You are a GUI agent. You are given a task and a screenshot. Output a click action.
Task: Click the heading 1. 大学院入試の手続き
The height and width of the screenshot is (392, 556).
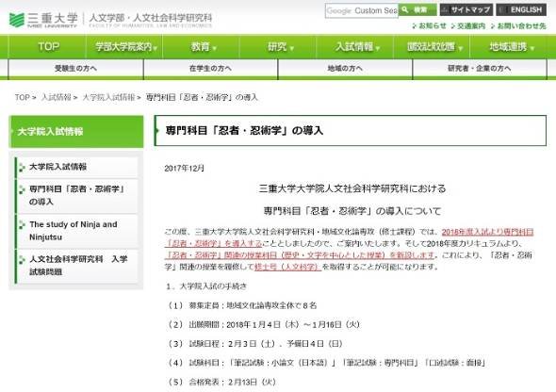[206, 286]
